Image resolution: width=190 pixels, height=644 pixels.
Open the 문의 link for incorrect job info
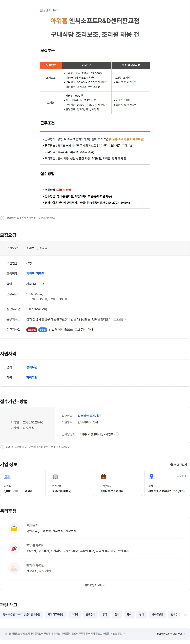click(x=43, y=218)
